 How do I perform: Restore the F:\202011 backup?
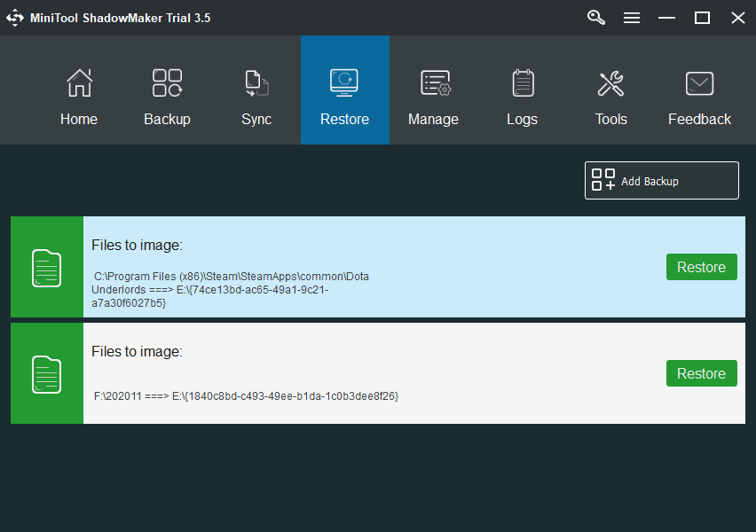[702, 373]
